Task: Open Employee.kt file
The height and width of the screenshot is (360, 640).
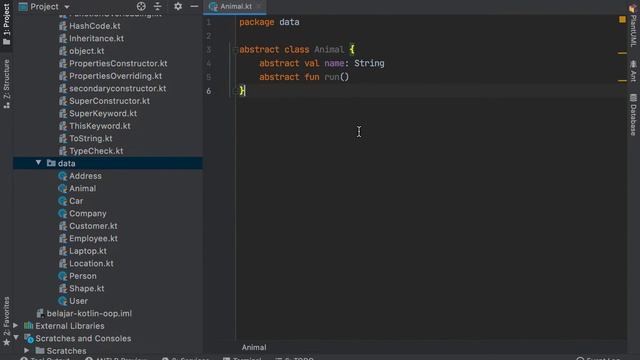Action: coord(93,238)
